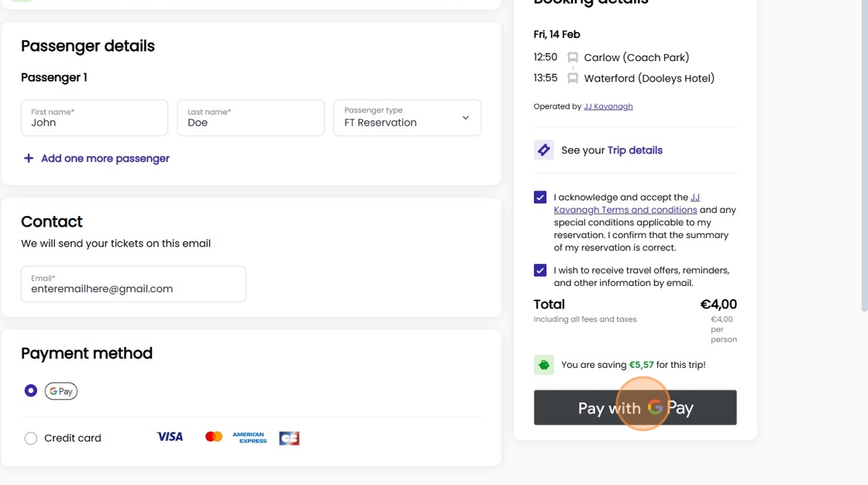Click the Fri, 14 Feb date
Screen dimensions: 868x485
point(557,34)
